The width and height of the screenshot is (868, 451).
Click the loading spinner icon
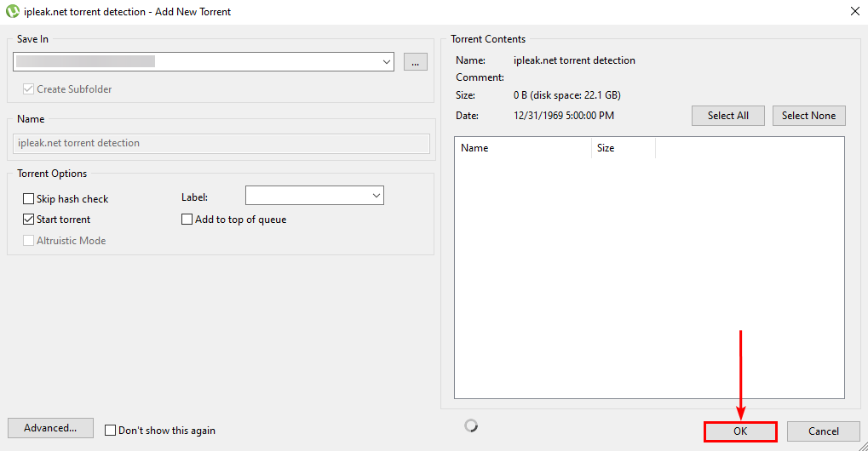[471, 425]
